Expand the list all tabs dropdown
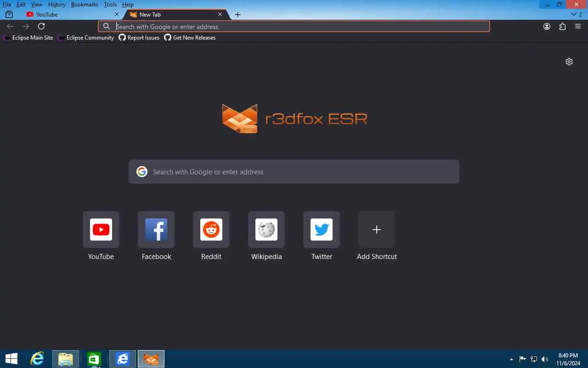The width and height of the screenshot is (588, 368). coord(577,14)
